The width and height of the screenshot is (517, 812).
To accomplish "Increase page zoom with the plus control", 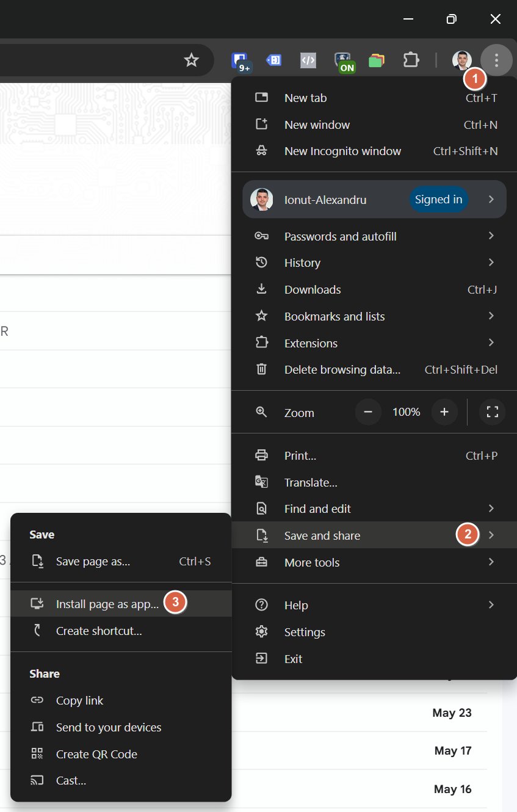I will [x=444, y=411].
